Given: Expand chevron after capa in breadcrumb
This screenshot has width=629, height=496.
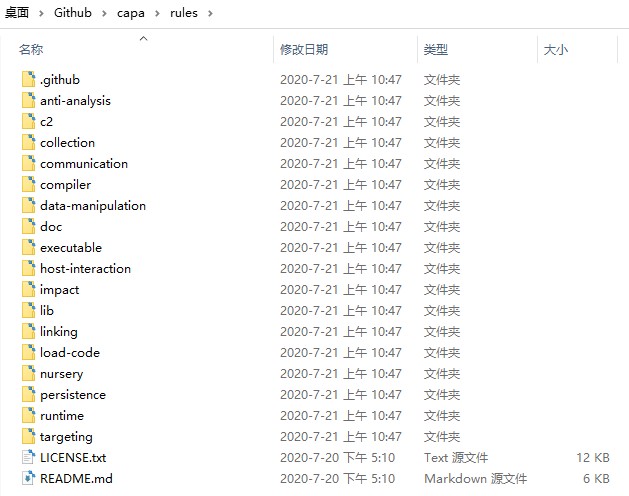Looking at the screenshot, I should point(157,13).
